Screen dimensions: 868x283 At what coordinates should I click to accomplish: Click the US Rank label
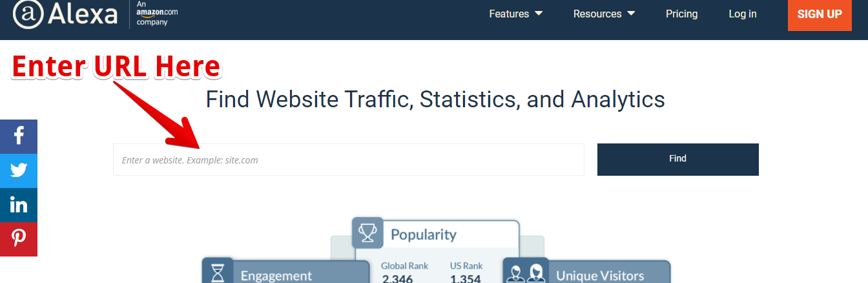pos(466,266)
